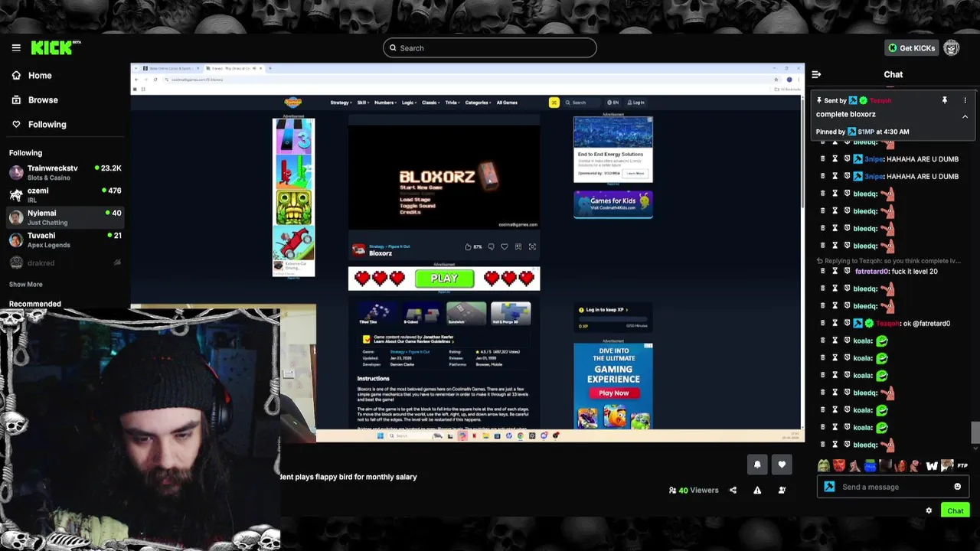Click the heart favorite icon under Bloxorz game
The image size is (980, 551).
point(505,246)
